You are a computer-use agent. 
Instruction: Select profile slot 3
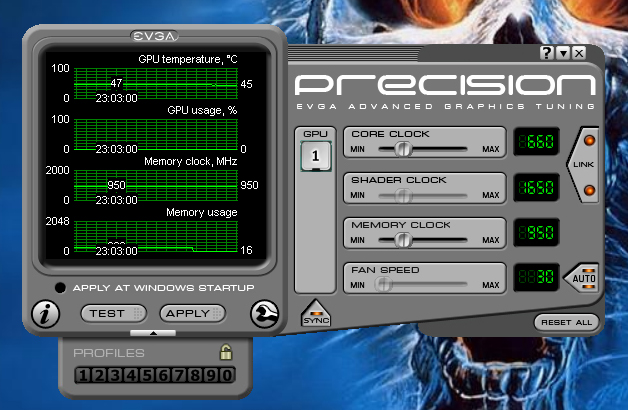tap(115, 375)
